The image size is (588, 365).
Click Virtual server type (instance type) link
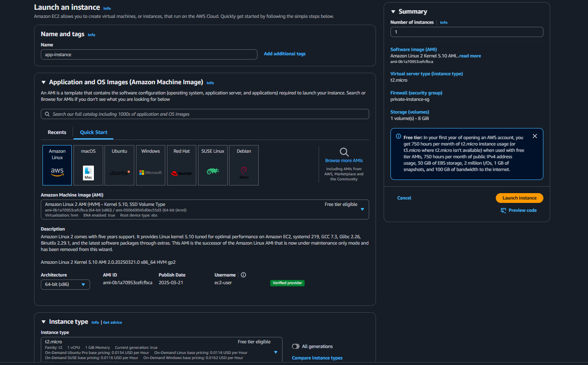(x=427, y=74)
